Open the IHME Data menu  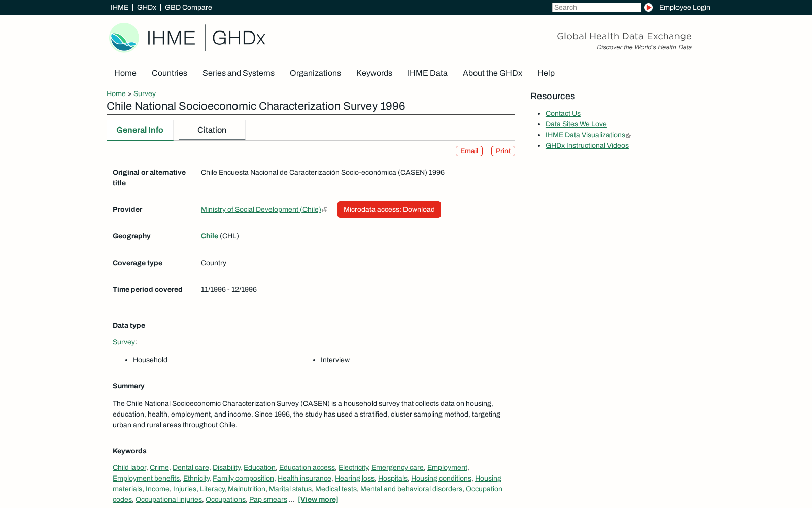[427, 73]
